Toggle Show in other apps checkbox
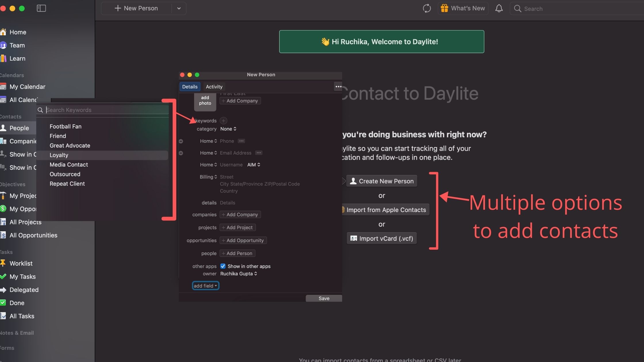This screenshot has width=644, height=362. [223, 266]
